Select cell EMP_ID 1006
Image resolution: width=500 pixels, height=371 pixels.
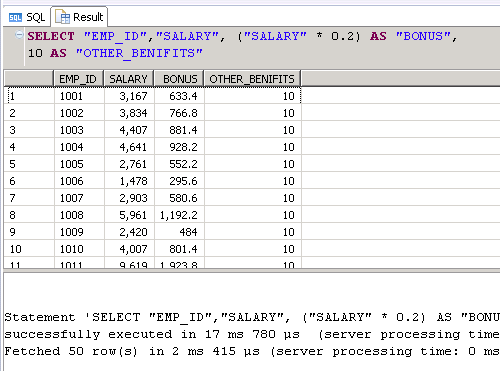click(79, 181)
